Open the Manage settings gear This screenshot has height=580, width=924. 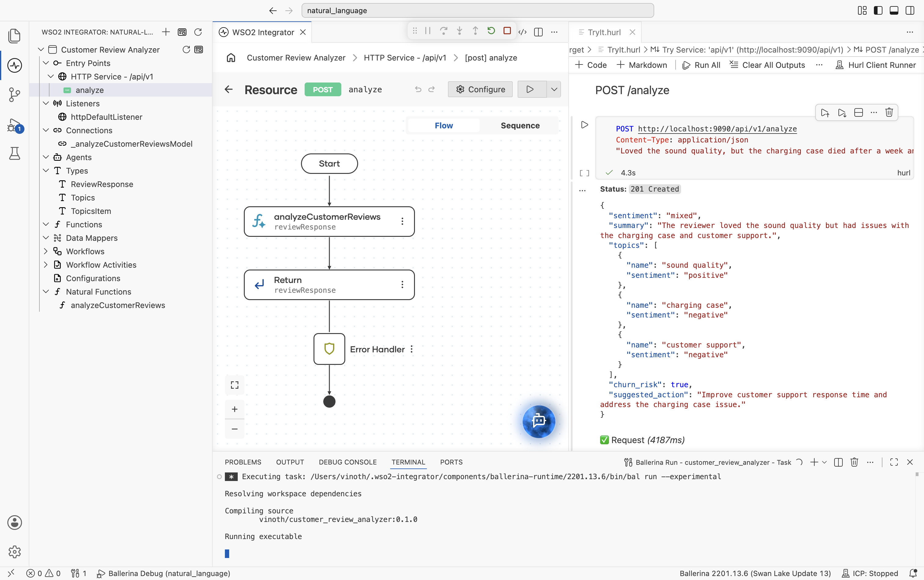point(15,552)
